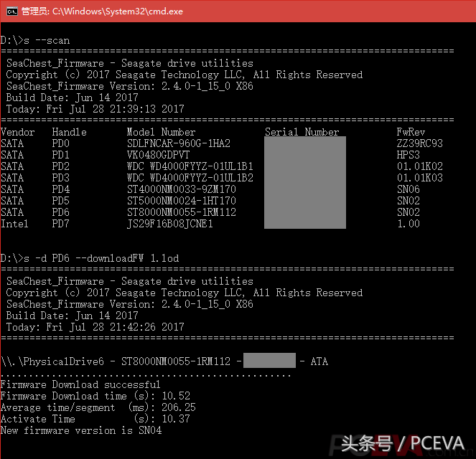Select model SDLFNCAR-960G-1HA2 text

point(179,143)
